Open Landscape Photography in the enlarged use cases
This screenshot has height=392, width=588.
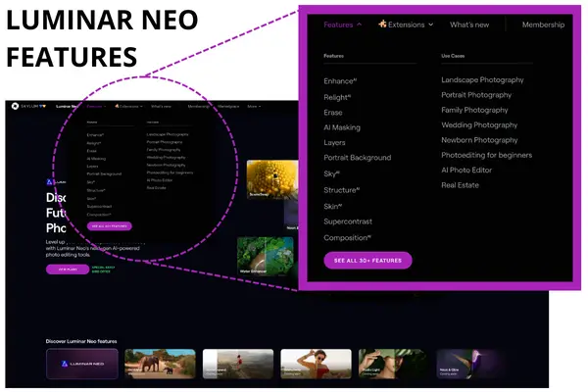point(482,80)
